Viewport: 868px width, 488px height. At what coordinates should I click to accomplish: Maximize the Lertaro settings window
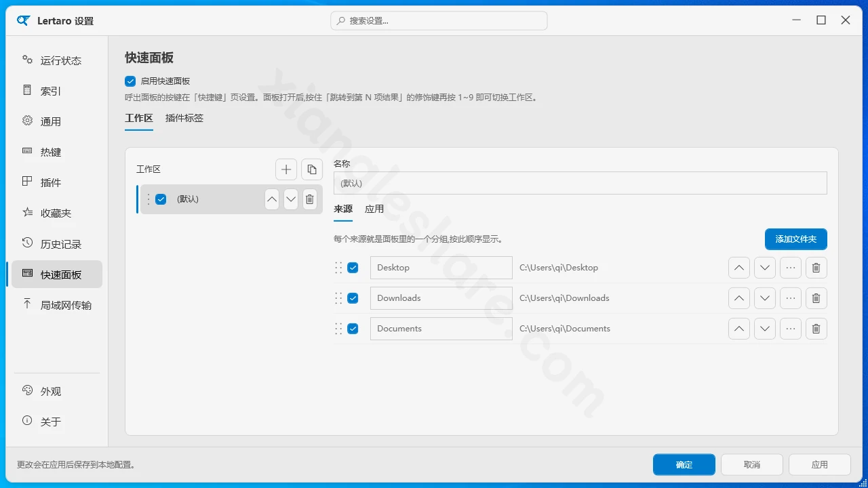tap(821, 20)
